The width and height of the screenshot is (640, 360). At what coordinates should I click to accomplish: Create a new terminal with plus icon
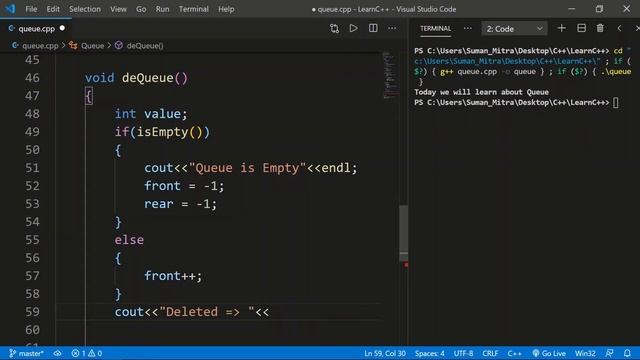coord(562,28)
